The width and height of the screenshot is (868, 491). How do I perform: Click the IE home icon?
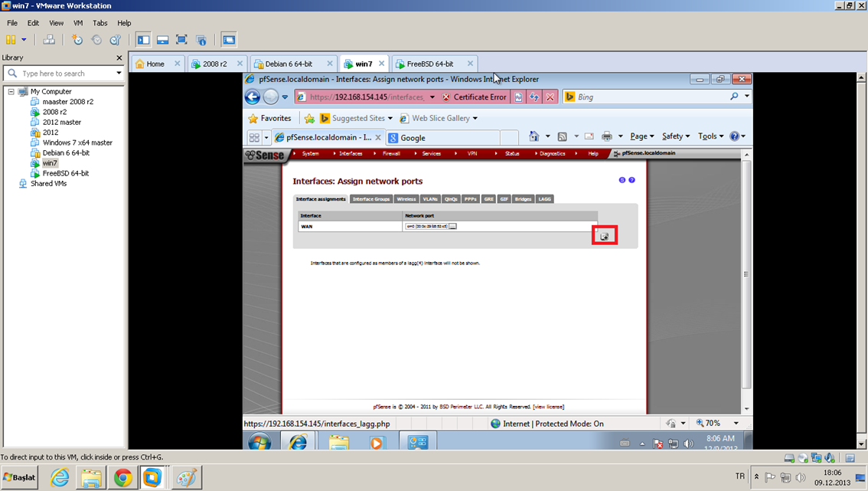coord(534,136)
